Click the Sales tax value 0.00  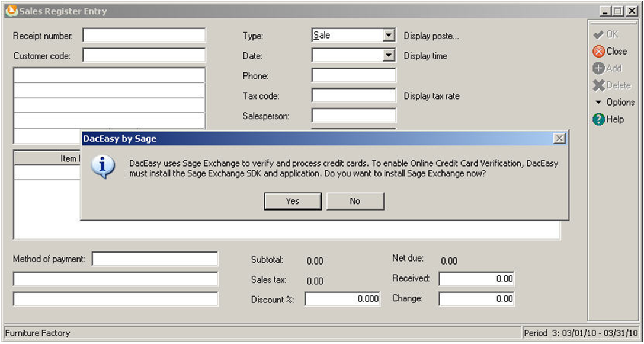[315, 281]
